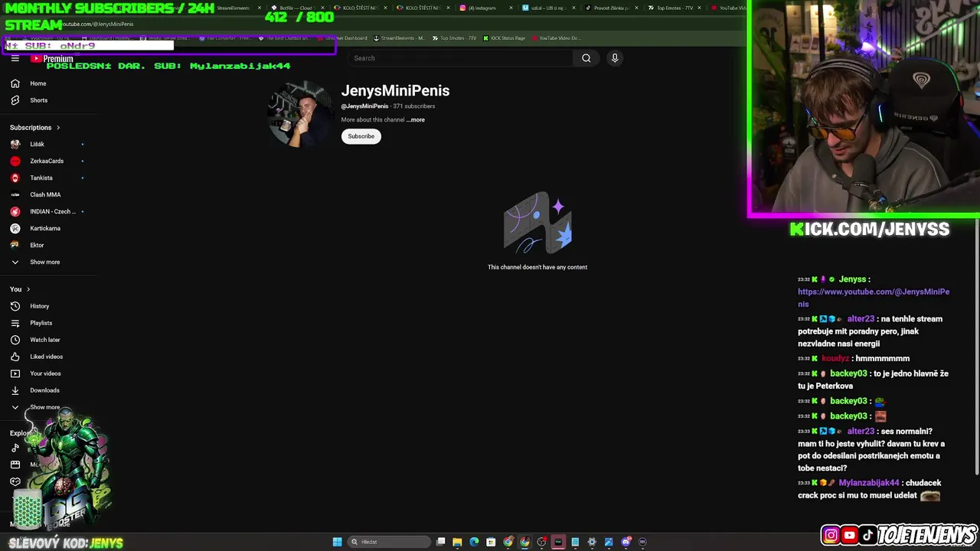Image resolution: width=980 pixels, height=551 pixels.
Task: Open the YouTube hamburger guide menu
Action: (15, 58)
